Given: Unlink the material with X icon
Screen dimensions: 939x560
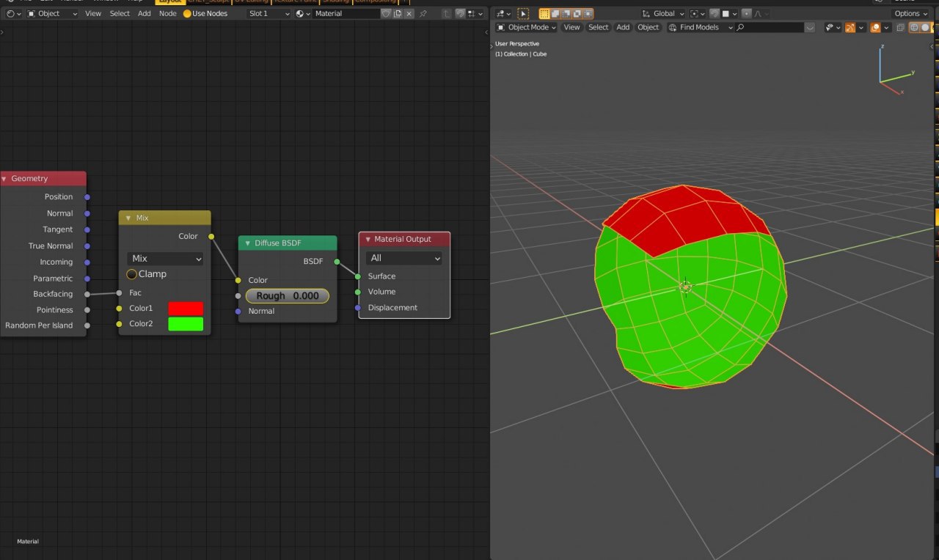Looking at the screenshot, I should [x=409, y=14].
